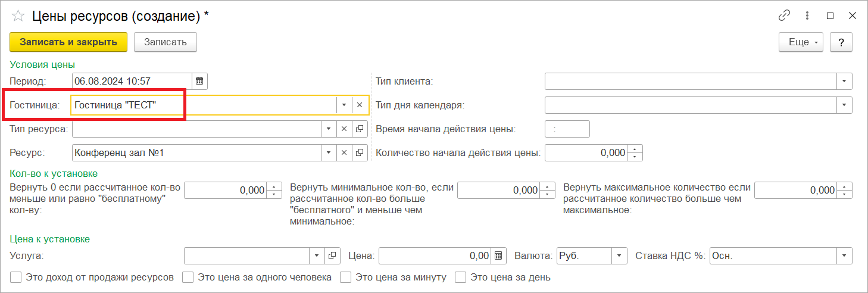Check Это цена за минуту

[x=345, y=277]
